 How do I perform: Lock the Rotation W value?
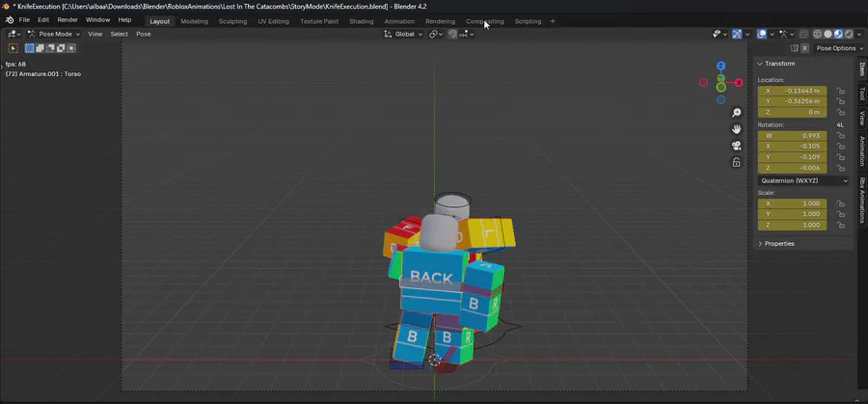pyautogui.click(x=840, y=136)
